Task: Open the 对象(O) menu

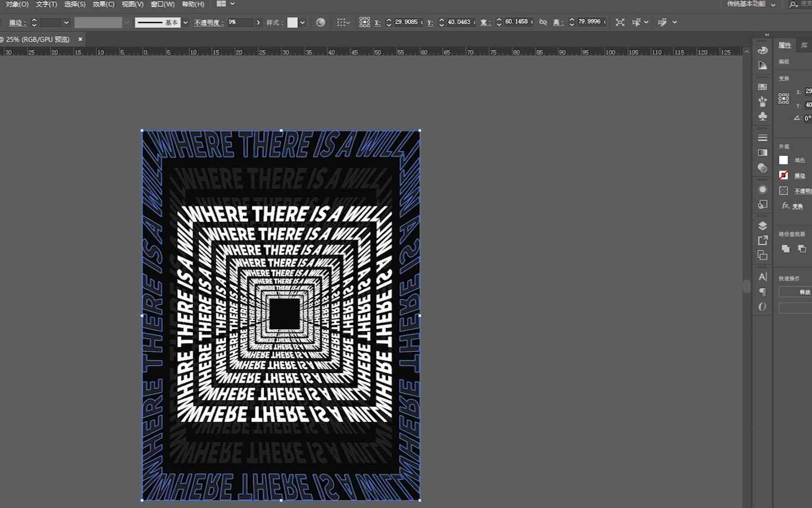Action: [17, 4]
